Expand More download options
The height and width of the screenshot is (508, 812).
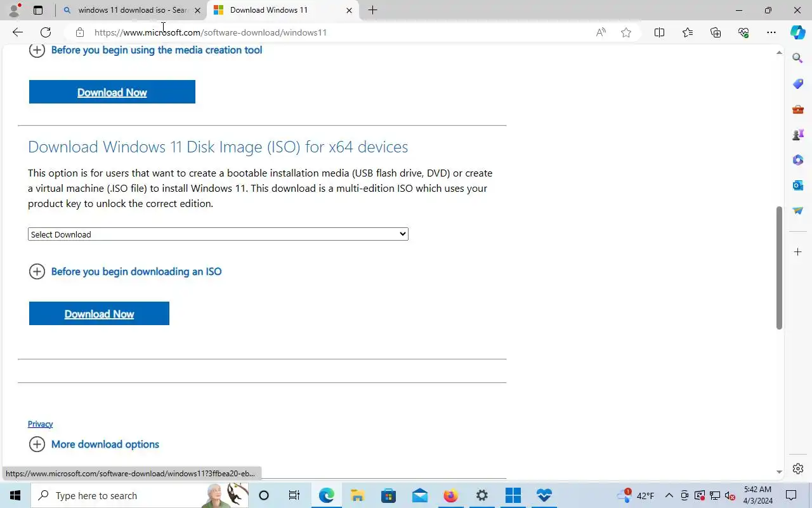(95, 444)
